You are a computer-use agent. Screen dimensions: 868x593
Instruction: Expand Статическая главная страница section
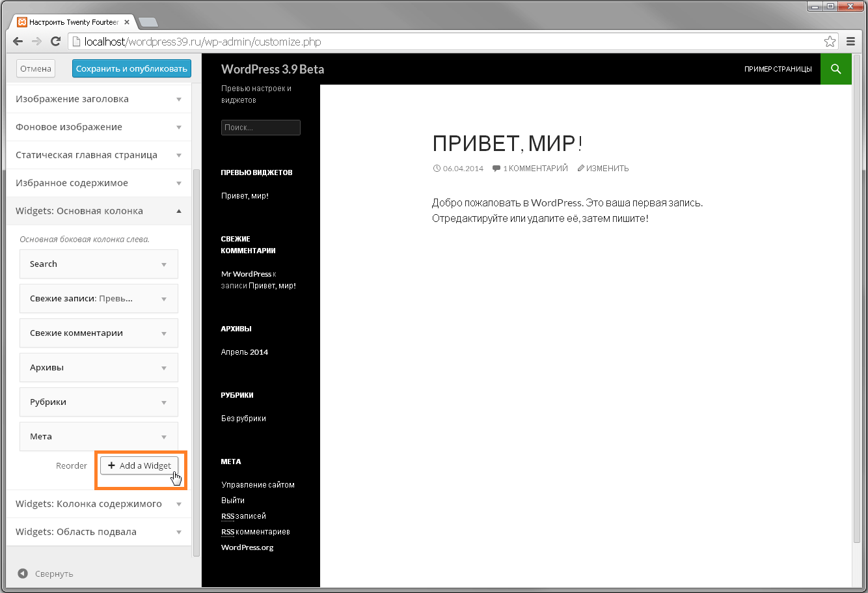[99, 155]
